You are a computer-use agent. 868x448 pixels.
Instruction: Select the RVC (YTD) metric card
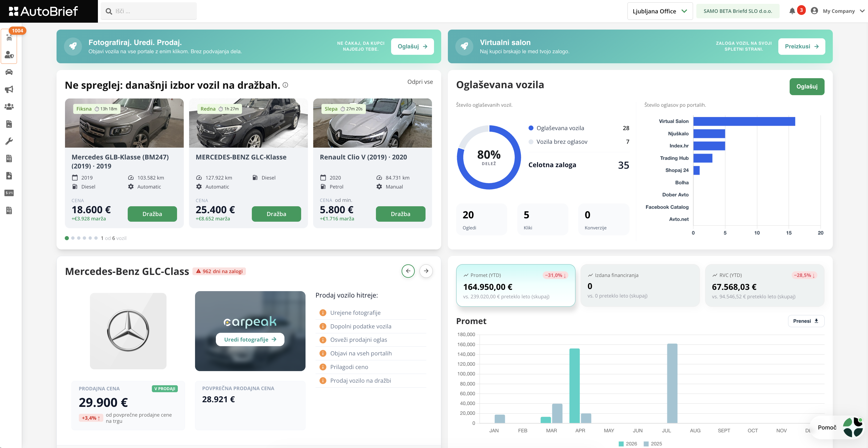pos(764,285)
